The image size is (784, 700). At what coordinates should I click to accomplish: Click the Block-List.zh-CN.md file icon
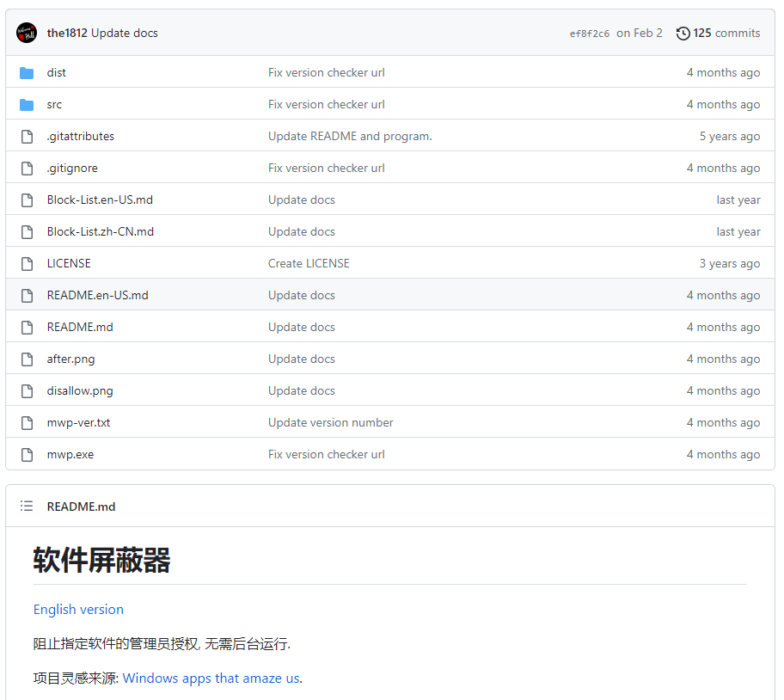pyautogui.click(x=27, y=232)
